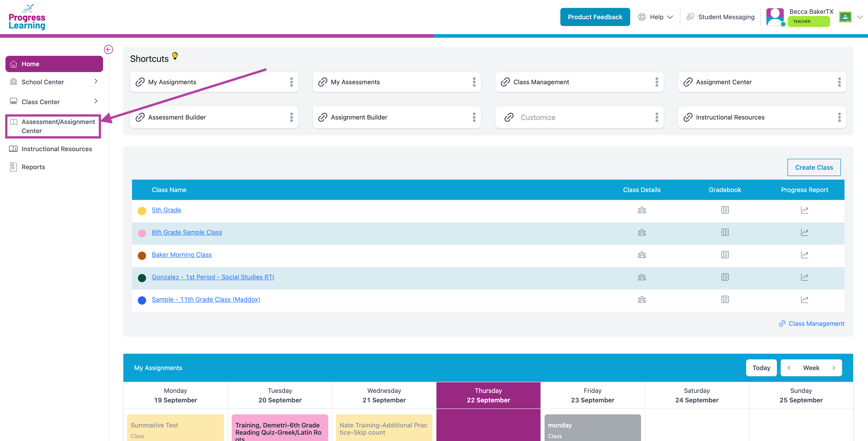868x441 pixels.
Task: Open options for Class Management shortcut
Action: click(x=657, y=82)
